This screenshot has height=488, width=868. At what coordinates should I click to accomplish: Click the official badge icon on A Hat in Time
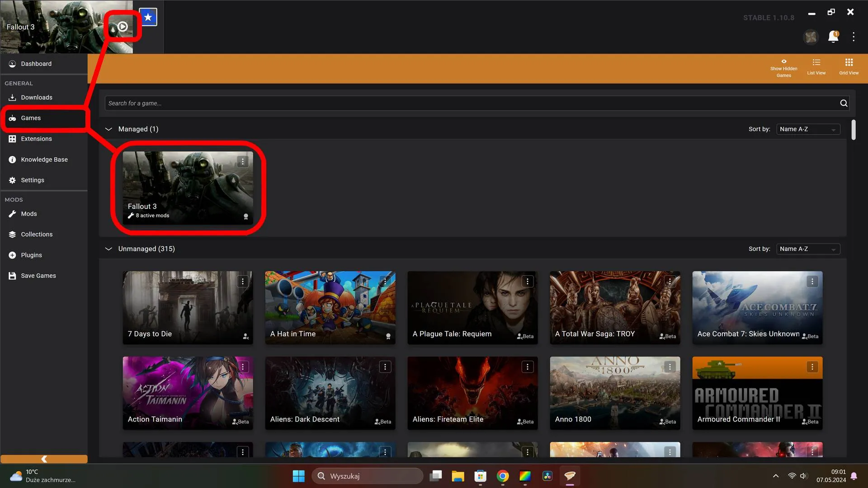(388, 336)
